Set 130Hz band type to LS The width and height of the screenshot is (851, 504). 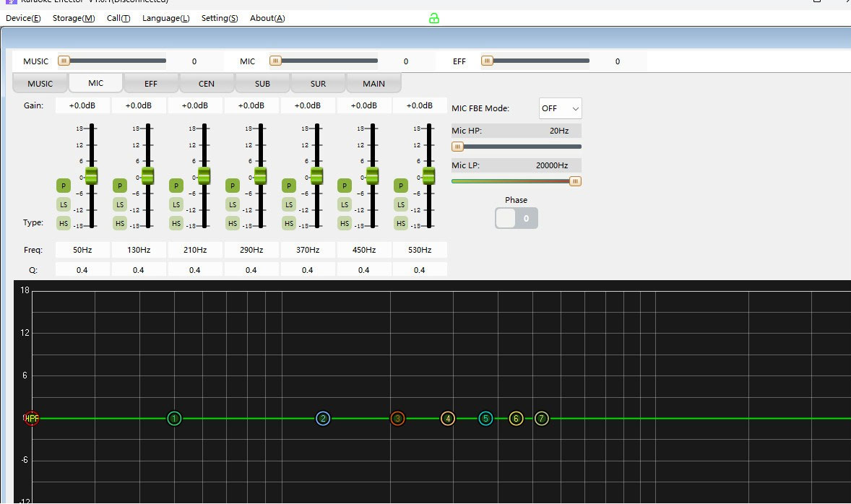click(120, 204)
